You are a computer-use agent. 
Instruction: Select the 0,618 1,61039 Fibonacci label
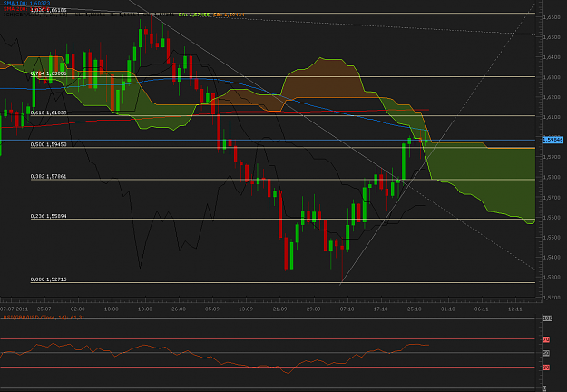pyautogui.click(x=48, y=113)
